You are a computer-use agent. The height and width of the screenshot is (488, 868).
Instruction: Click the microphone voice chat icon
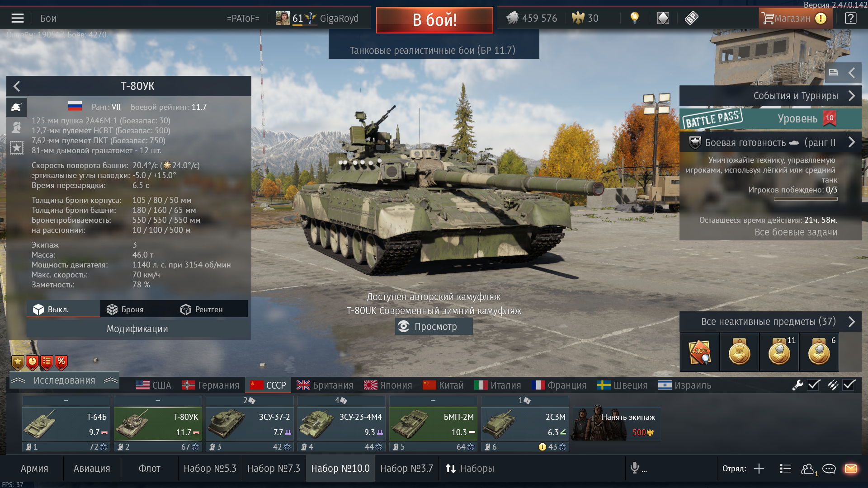[635, 468]
